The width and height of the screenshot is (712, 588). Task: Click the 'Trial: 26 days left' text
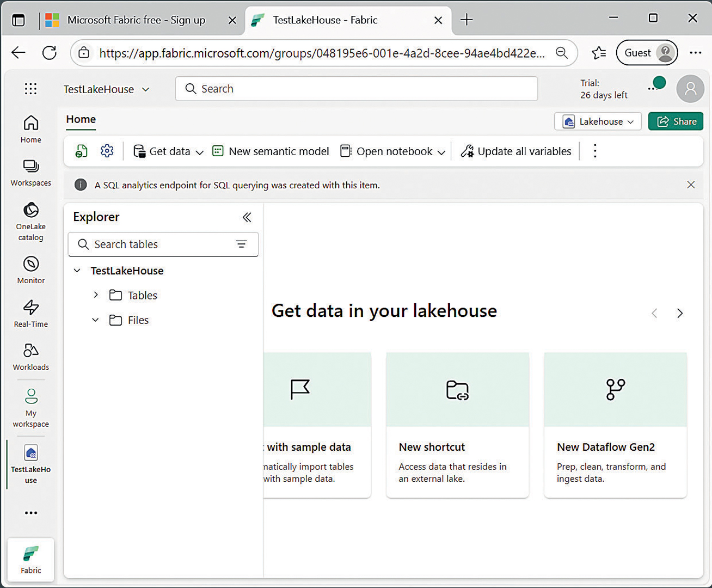tap(604, 89)
